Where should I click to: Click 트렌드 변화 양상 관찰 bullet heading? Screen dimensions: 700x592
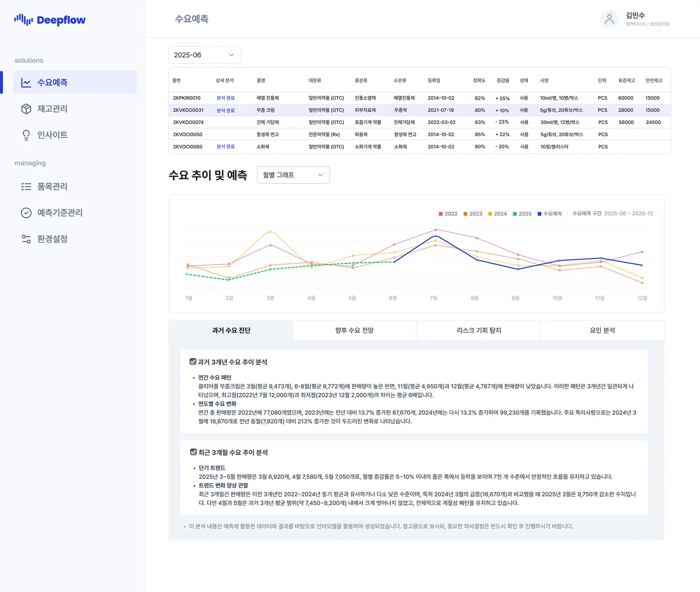click(x=223, y=486)
